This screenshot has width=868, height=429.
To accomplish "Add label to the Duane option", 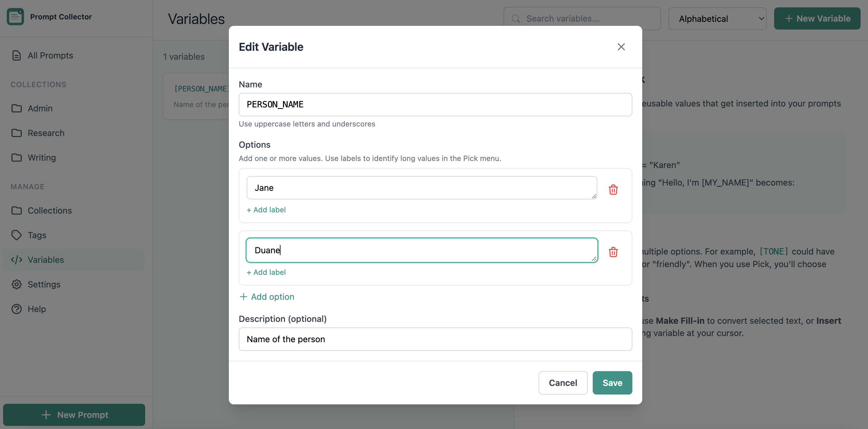I will pyautogui.click(x=266, y=272).
